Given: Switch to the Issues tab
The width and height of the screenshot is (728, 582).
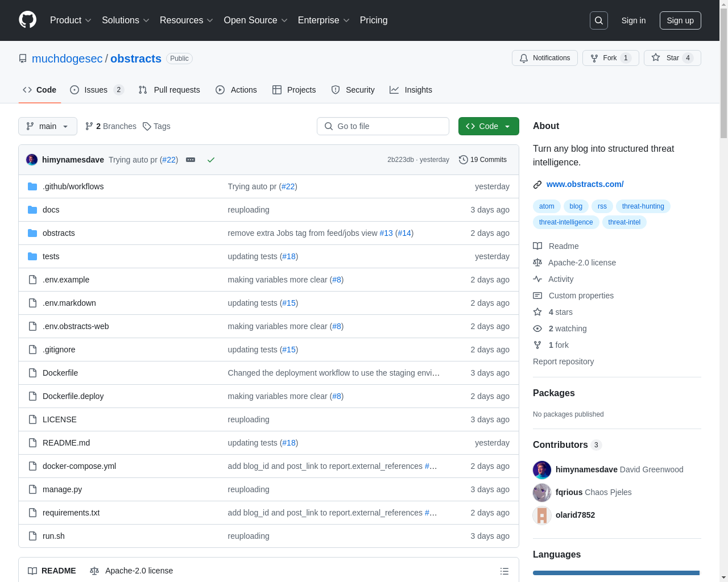Looking at the screenshot, I should tap(97, 90).
